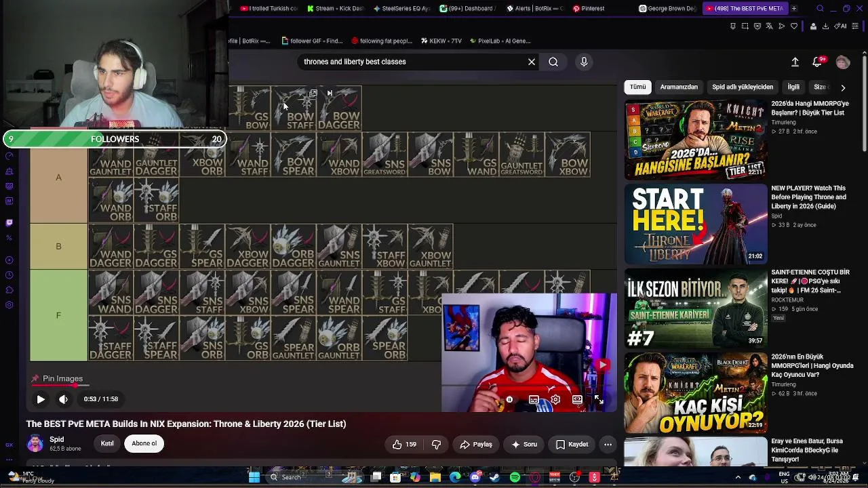This screenshot has width=868, height=488.
Task: Click the Katıl join button
Action: (107, 444)
